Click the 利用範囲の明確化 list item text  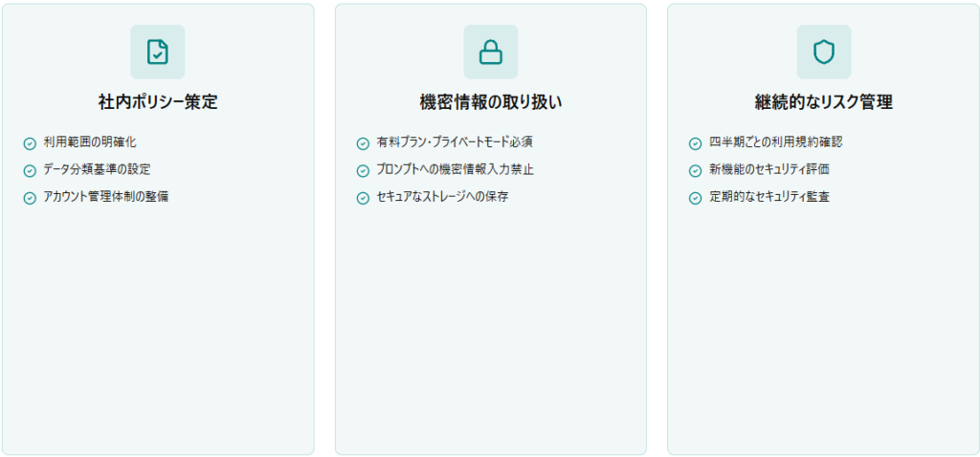(90, 142)
